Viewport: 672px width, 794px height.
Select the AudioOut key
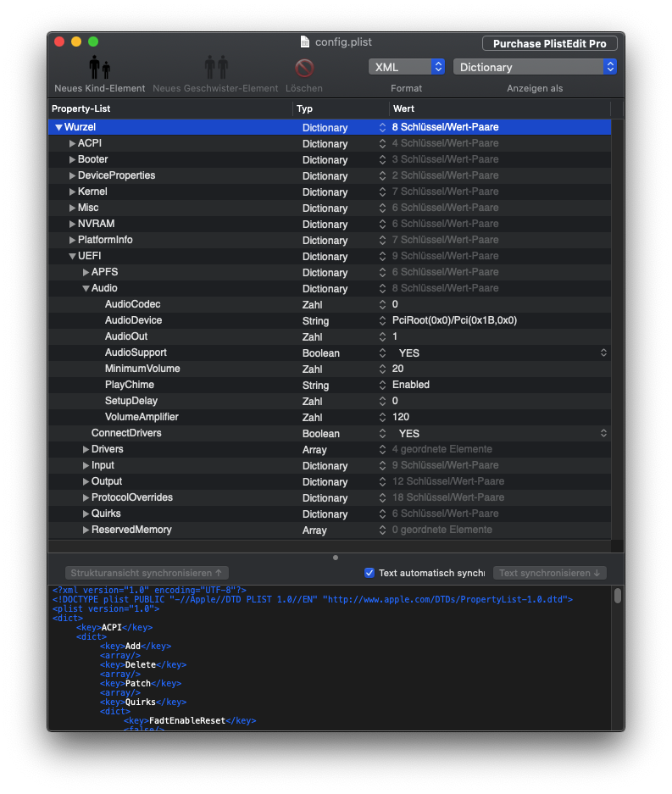coord(126,336)
